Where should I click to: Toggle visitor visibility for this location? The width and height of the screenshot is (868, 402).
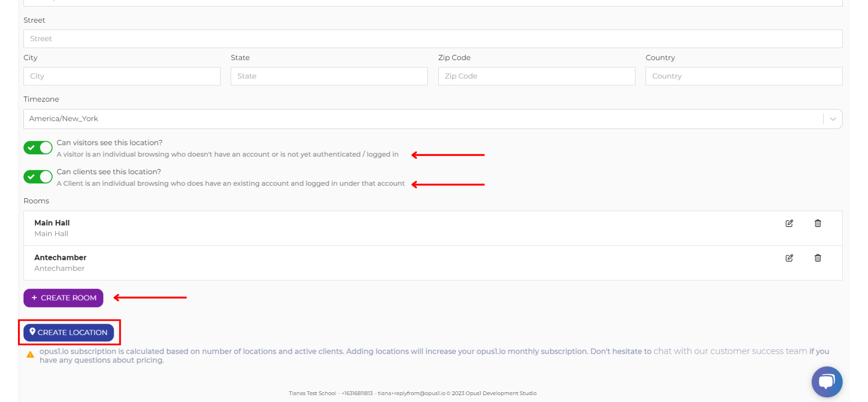pos(38,148)
